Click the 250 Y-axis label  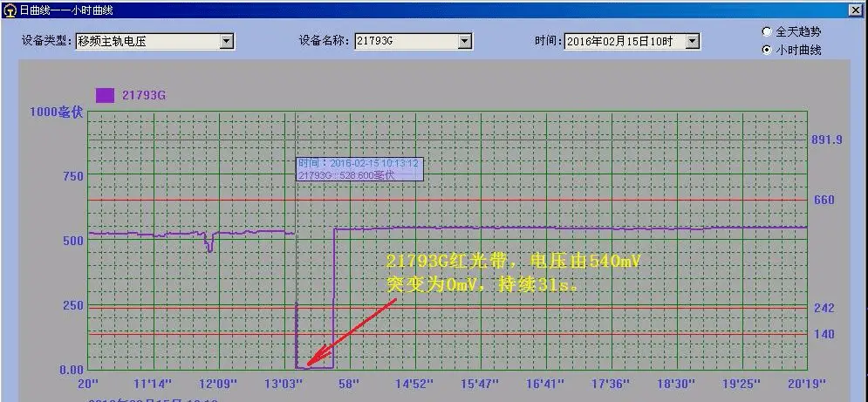(72, 305)
